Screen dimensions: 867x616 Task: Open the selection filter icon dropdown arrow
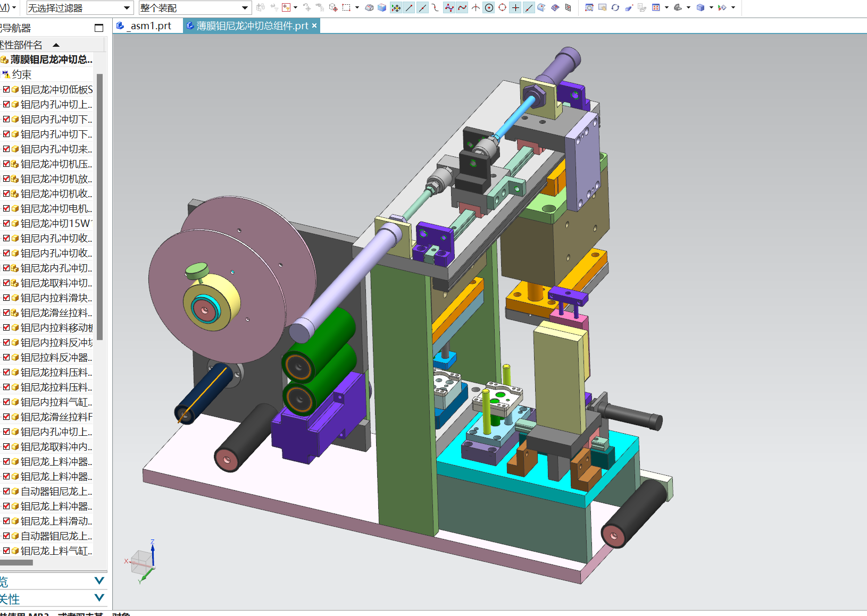point(296,7)
